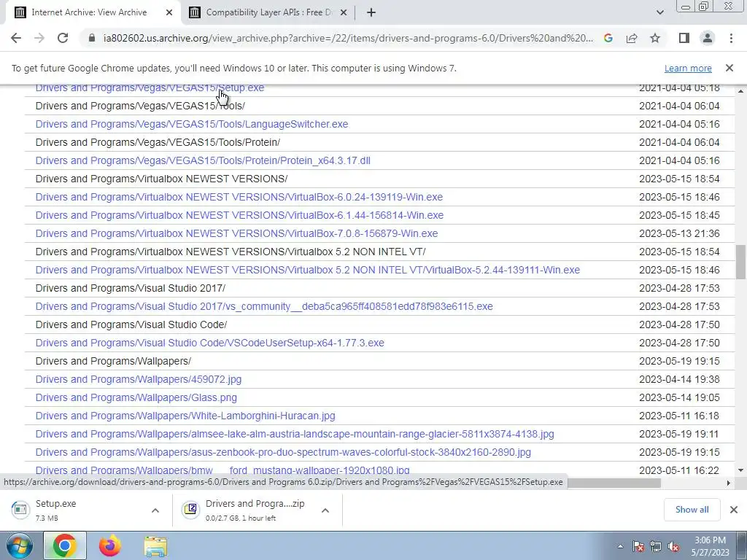
Task: View site information lock icon
Action: click(x=92, y=38)
